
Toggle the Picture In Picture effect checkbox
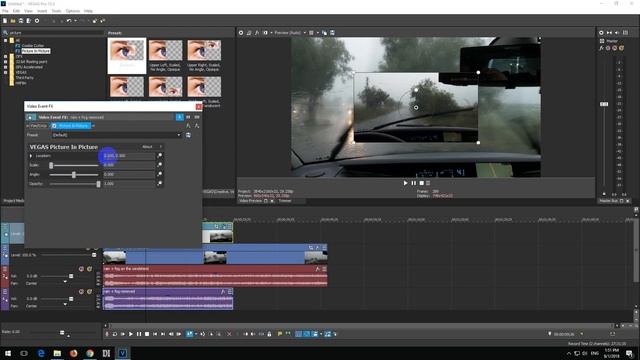point(54,126)
